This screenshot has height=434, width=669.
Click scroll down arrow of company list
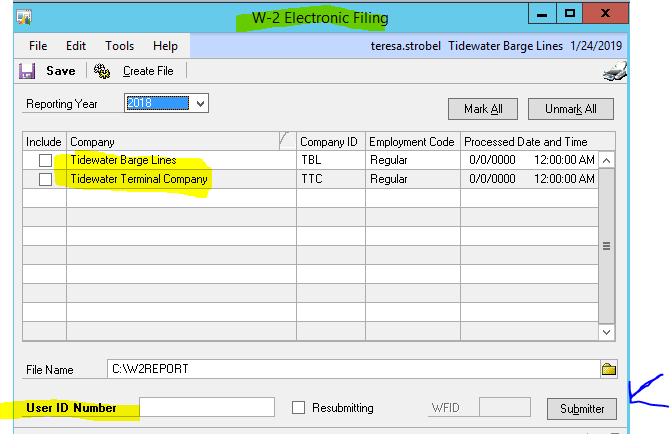(606, 332)
